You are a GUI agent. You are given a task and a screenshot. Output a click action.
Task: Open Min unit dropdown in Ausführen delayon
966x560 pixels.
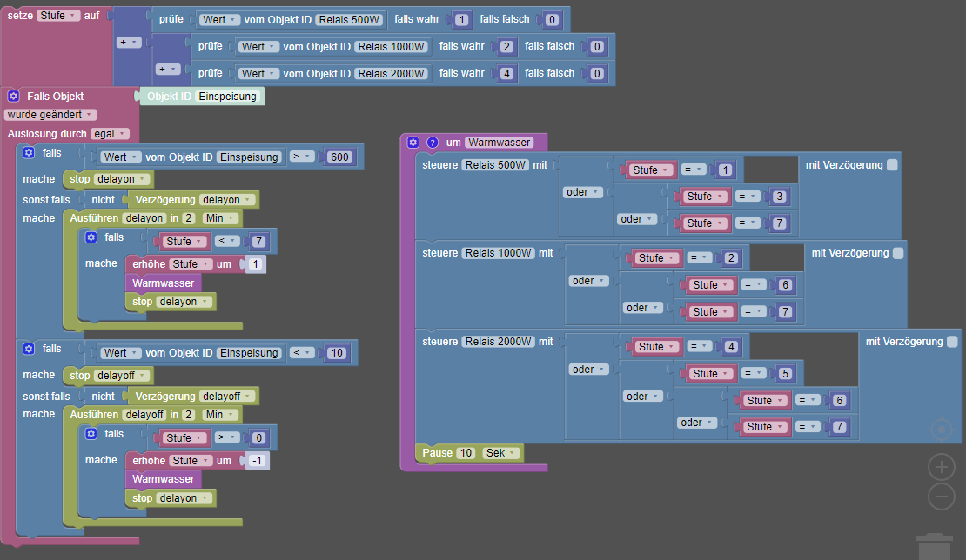220,218
